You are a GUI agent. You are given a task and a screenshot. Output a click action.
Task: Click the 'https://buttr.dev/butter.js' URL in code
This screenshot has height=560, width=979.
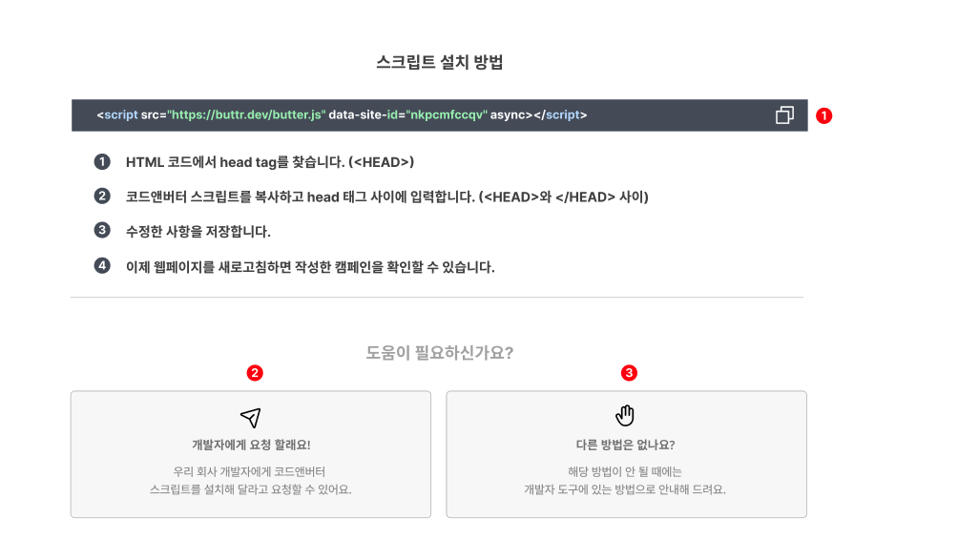pyautogui.click(x=246, y=114)
